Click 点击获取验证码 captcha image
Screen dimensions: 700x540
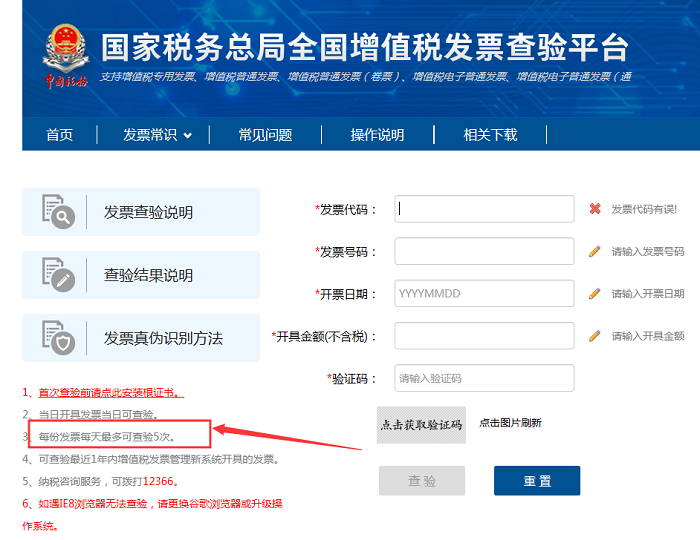(x=420, y=424)
